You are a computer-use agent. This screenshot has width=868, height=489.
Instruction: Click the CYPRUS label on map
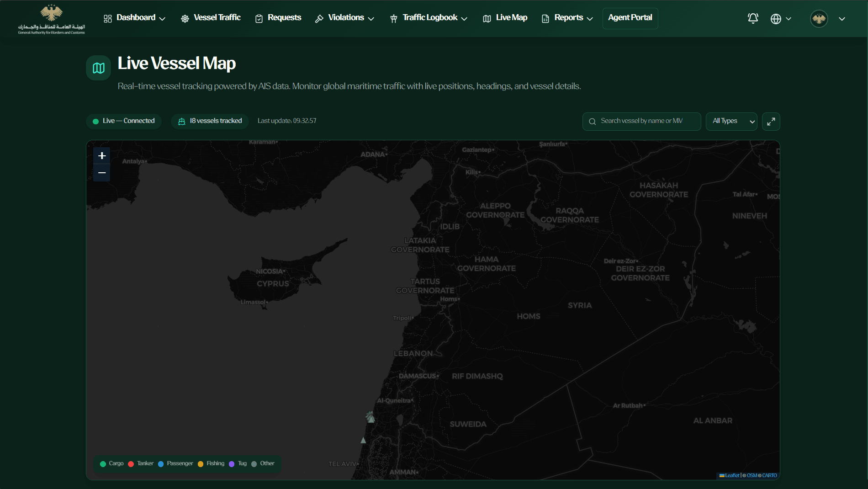point(273,284)
